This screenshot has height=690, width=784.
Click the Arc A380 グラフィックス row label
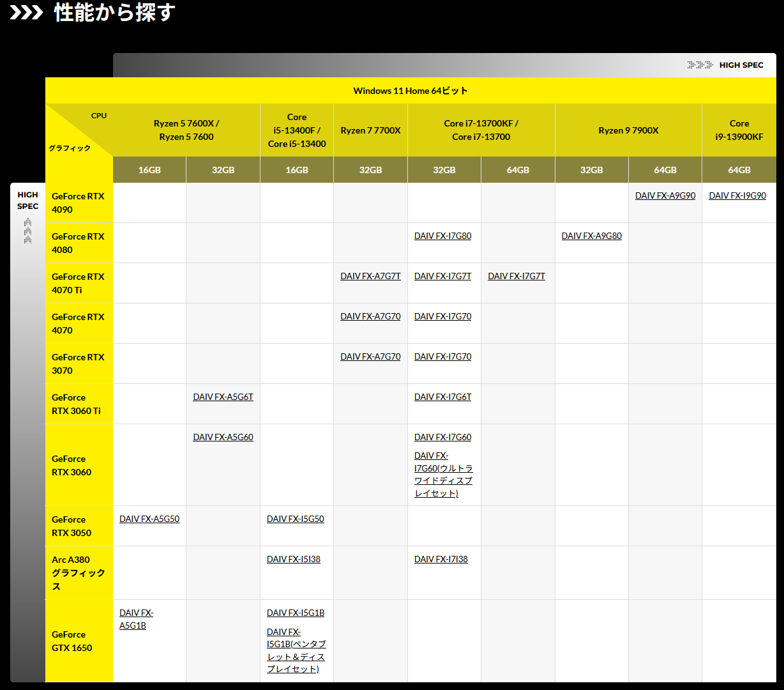click(x=78, y=572)
